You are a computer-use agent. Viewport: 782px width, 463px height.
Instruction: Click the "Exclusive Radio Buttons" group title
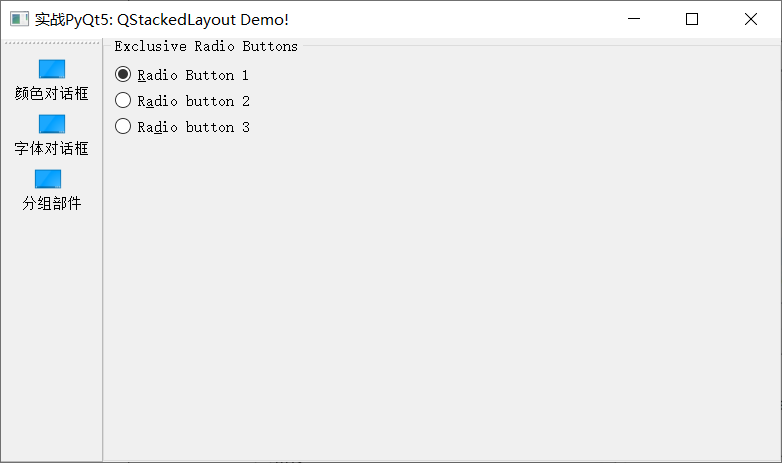tap(206, 46)
